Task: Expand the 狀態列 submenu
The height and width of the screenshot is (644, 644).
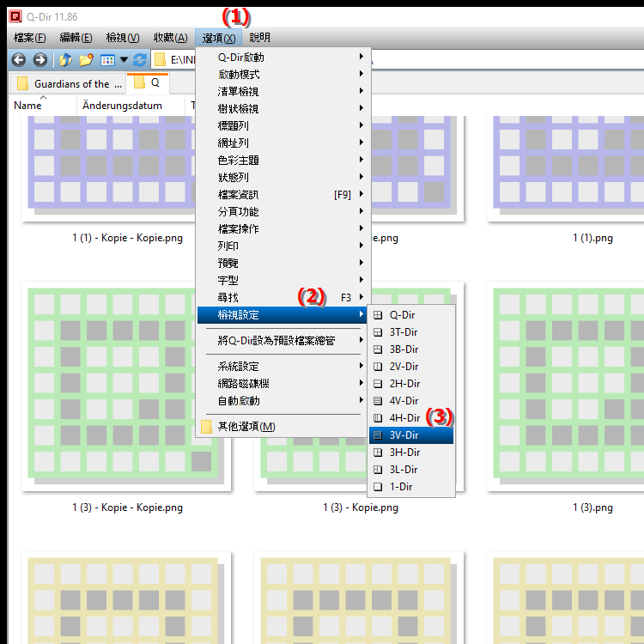Action: 283,178
